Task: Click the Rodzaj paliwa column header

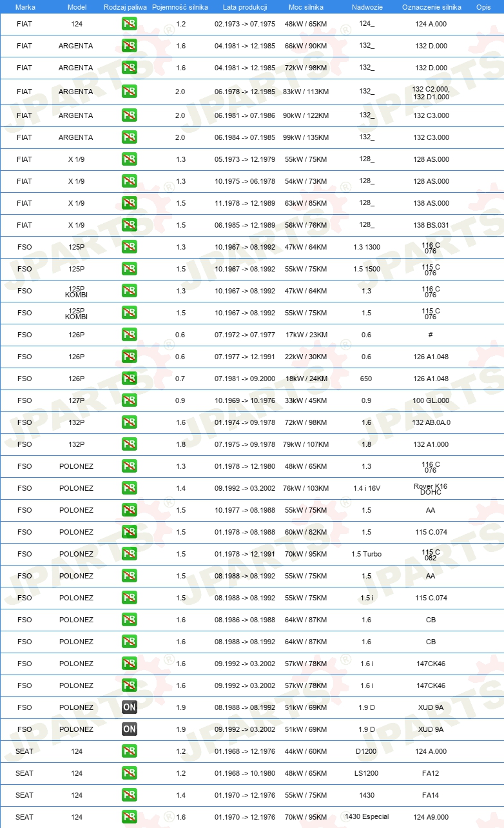Action: click(125, 6)
